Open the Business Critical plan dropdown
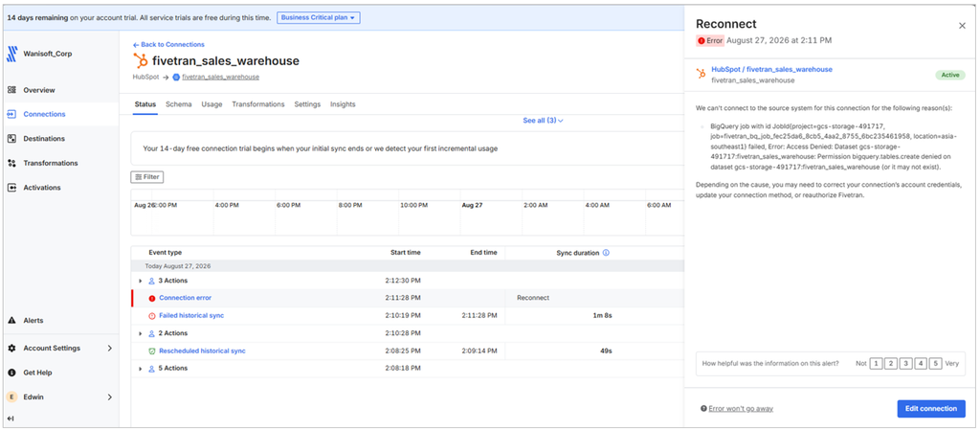 pos(318,17)
